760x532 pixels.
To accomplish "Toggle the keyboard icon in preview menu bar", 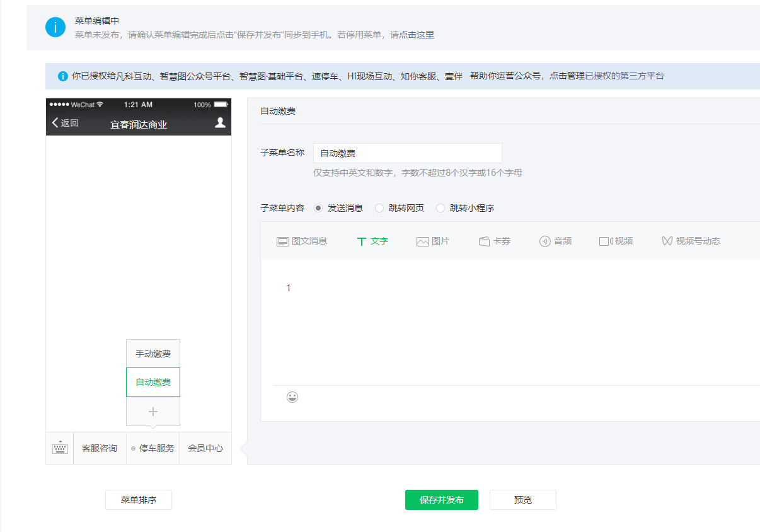I will (x=60, y=448).
